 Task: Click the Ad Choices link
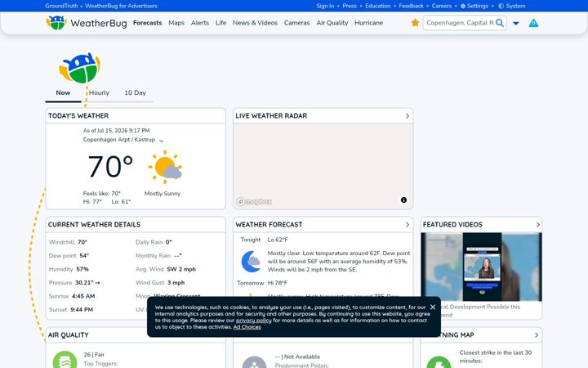pos(247,327)
